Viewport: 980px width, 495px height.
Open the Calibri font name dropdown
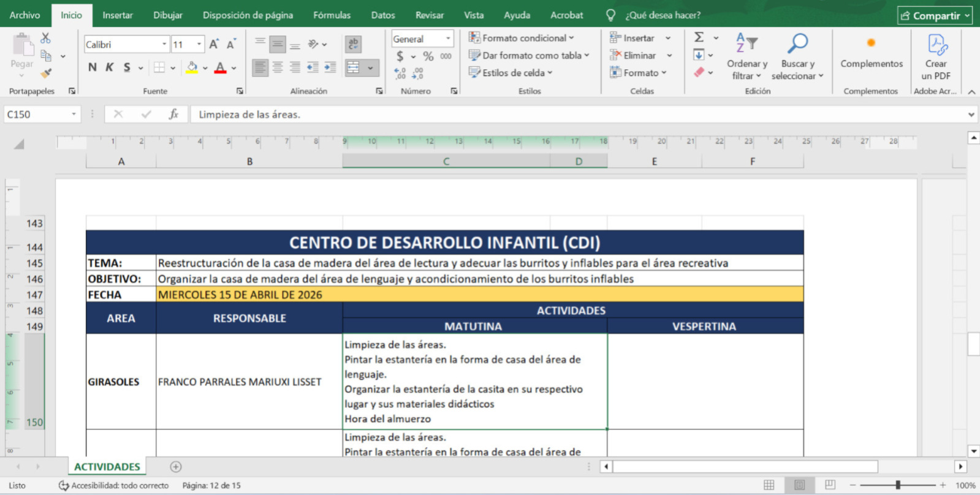[164, 44]
